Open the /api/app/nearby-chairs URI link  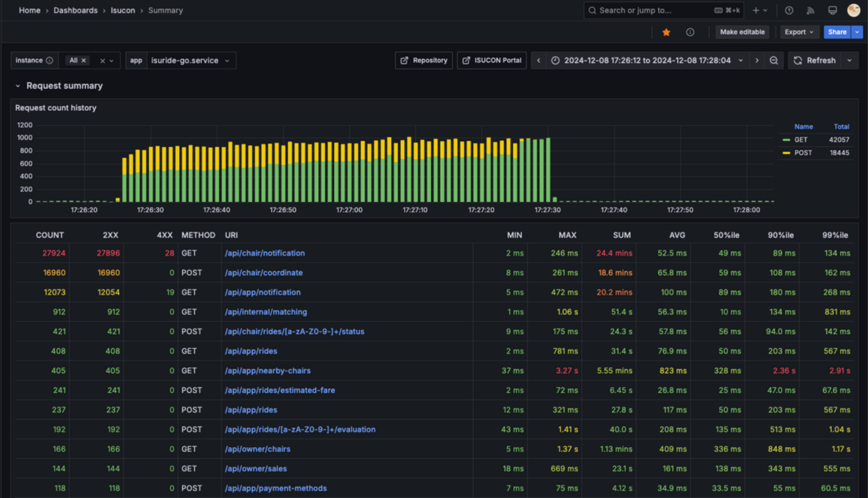[x=267, y=370]
